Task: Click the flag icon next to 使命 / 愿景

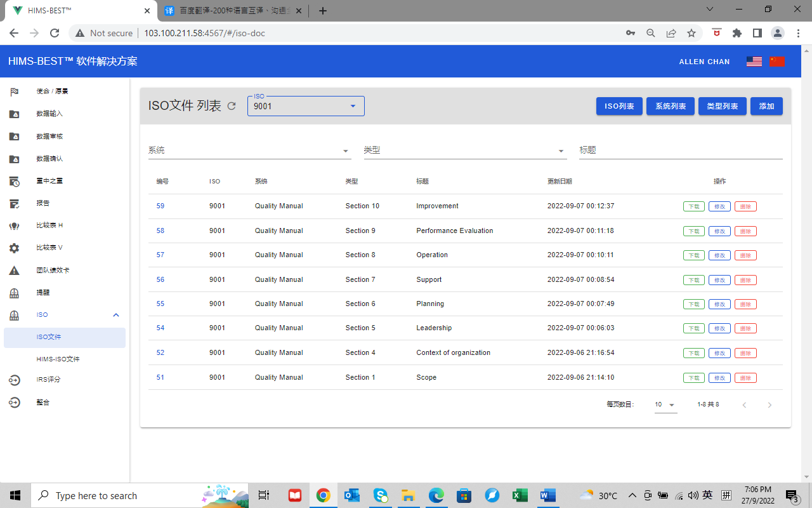Action: coord(14,91)
